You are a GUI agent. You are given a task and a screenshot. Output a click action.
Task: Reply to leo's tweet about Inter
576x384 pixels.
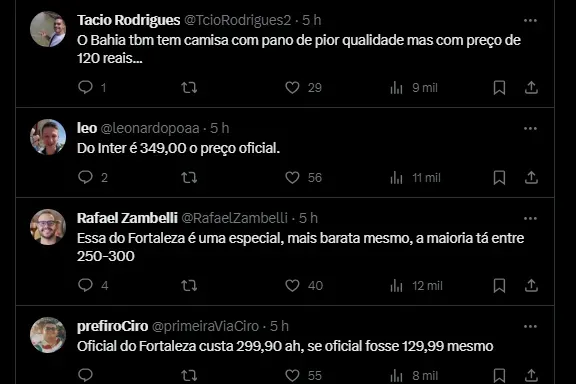tap(85, 177)
